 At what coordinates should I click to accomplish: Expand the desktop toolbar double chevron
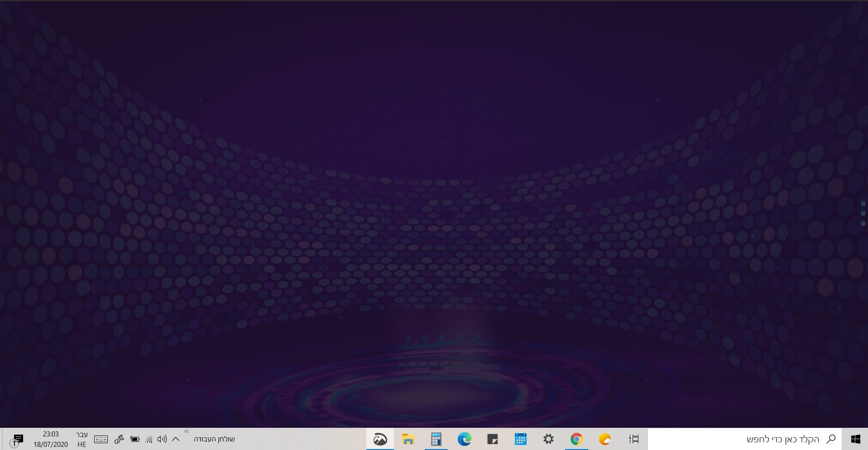coord(187,431)
